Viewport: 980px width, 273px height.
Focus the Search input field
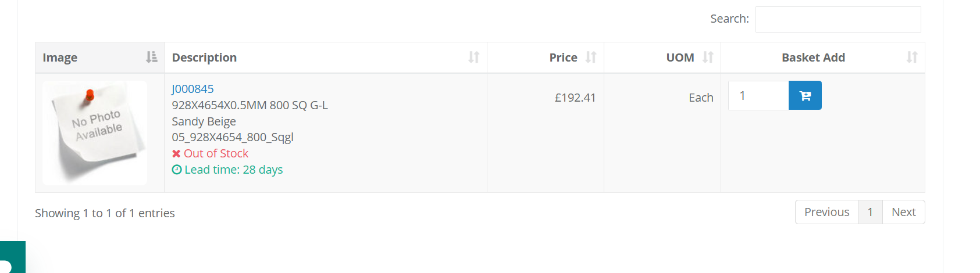point(838,19)
